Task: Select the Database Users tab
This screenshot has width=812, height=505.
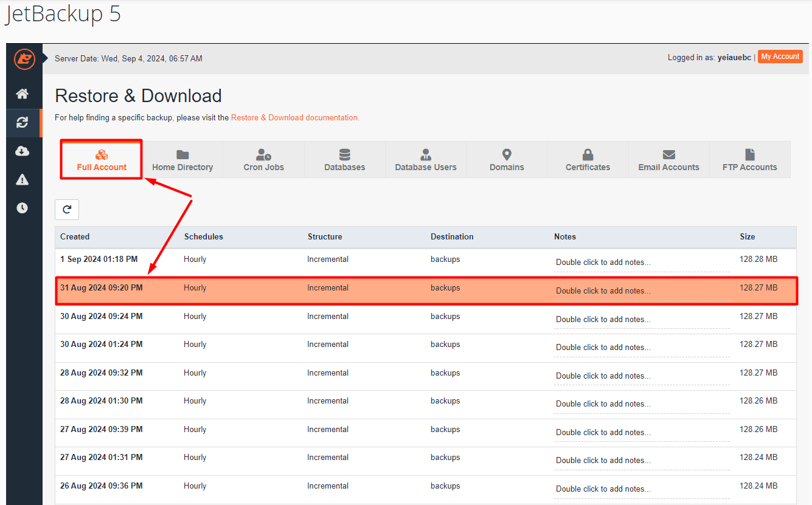Action: pyautogui.click(x=425, y=160)
